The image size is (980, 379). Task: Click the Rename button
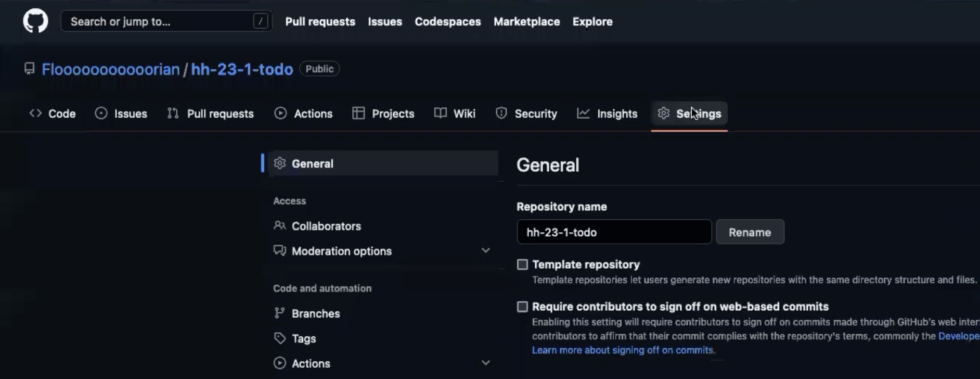tap(750, 232)
